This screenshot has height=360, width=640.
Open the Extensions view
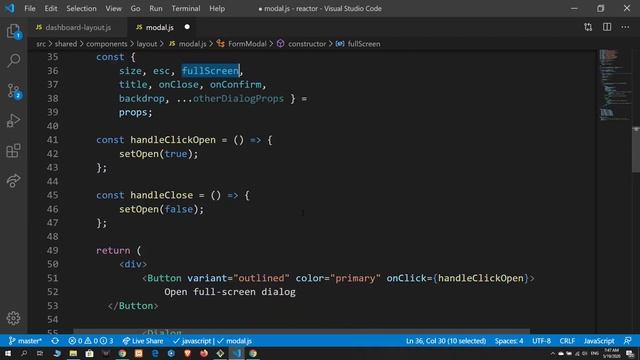[x=13, y=151]
